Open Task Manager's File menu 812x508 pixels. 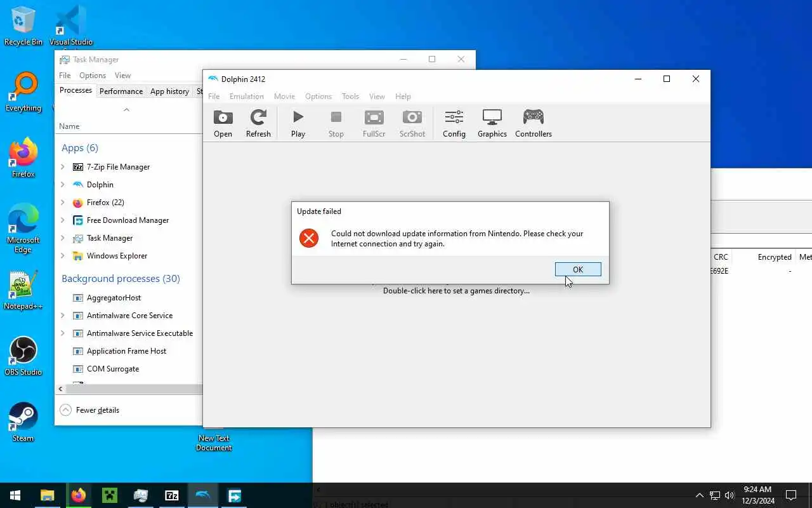coord(65,76)
